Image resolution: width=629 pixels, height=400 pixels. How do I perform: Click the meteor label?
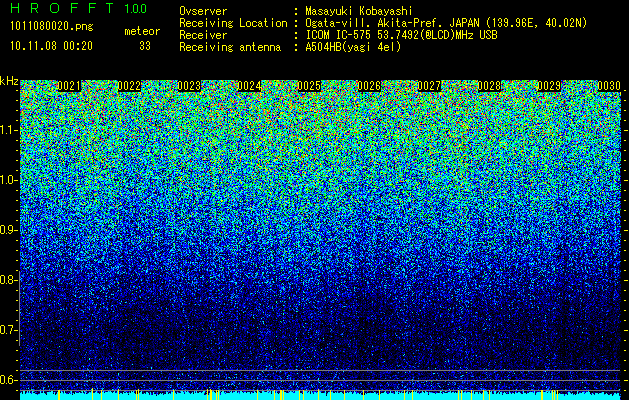[x=142, y=31]
